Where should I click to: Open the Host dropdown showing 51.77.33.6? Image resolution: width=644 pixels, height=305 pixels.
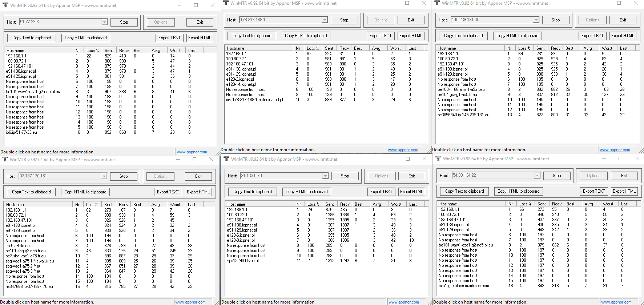tap(104, 22)
